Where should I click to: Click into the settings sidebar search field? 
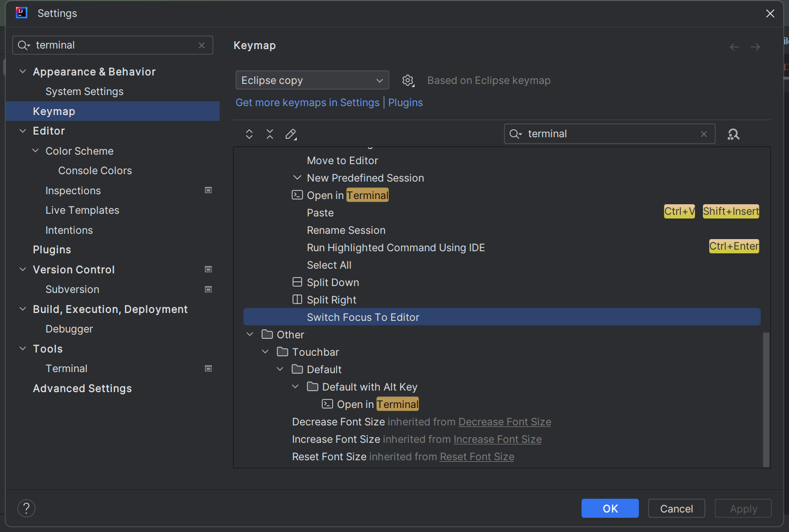112,45
